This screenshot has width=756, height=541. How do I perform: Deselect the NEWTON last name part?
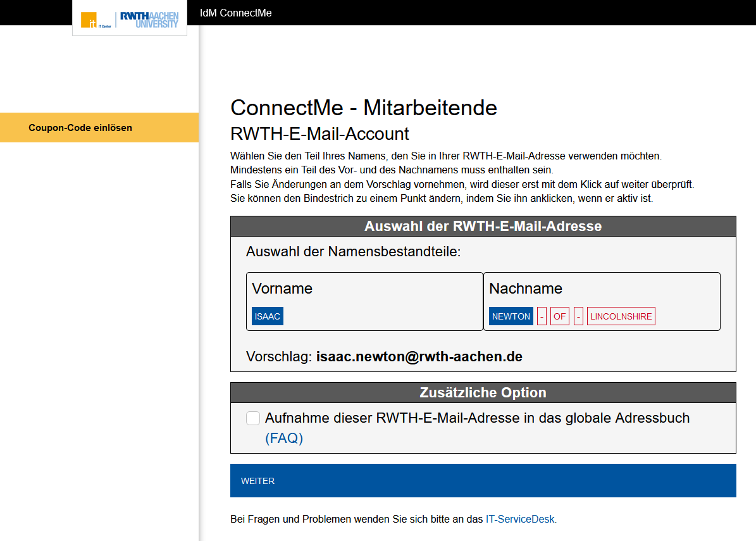tap(511, 316)
